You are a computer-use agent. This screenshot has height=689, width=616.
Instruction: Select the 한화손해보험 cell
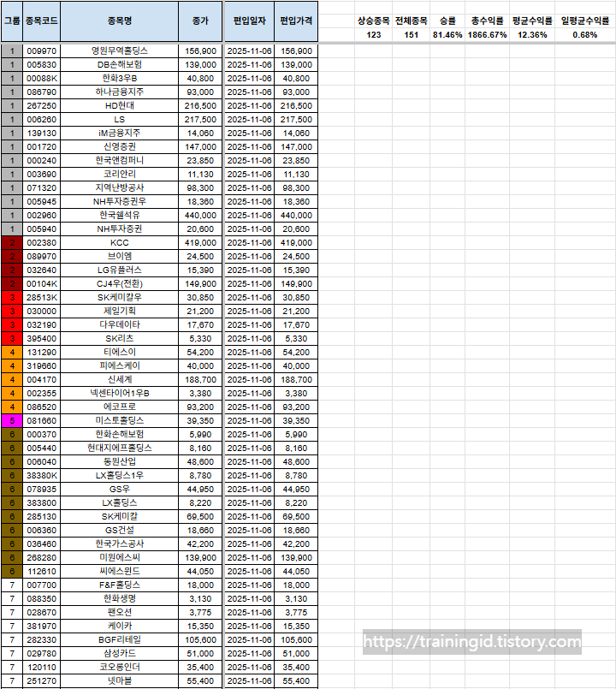[120, 435]
